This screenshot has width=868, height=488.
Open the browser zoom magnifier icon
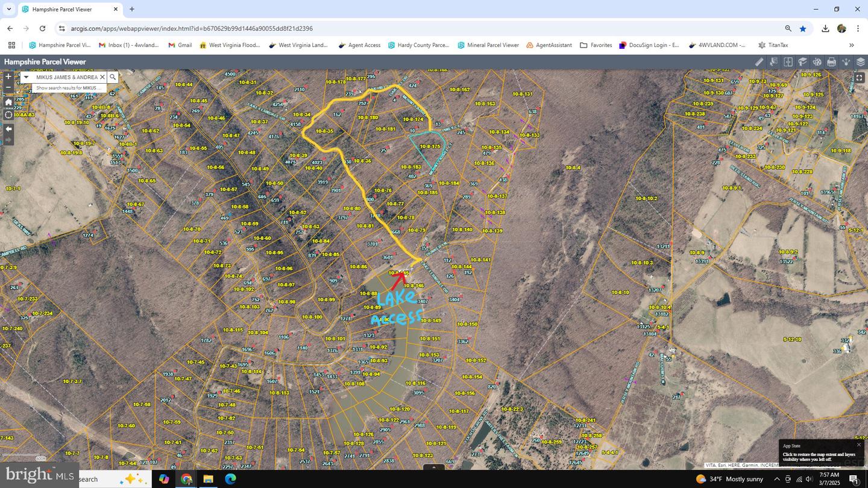tap(788, 28)
